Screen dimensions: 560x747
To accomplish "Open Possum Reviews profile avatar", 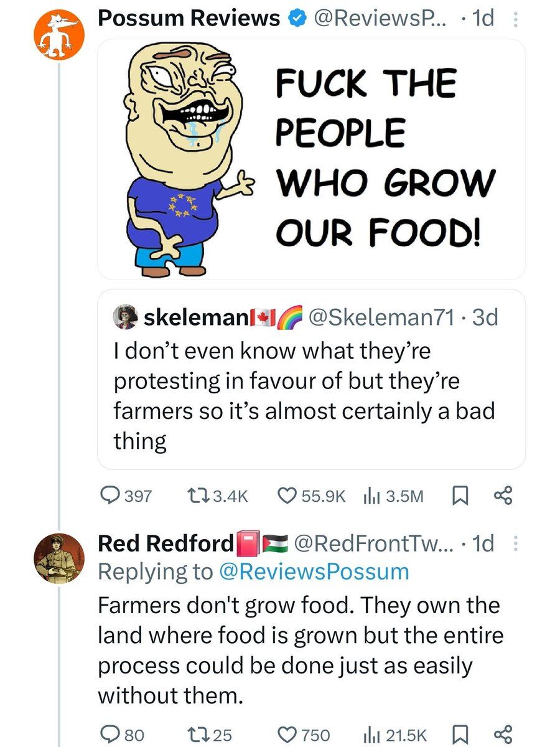I will pos(56,35).
